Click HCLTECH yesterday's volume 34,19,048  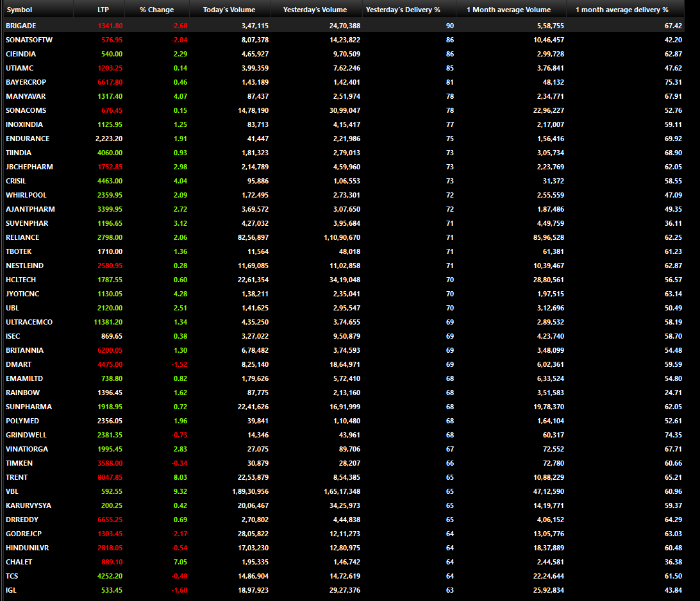(345, 280)
